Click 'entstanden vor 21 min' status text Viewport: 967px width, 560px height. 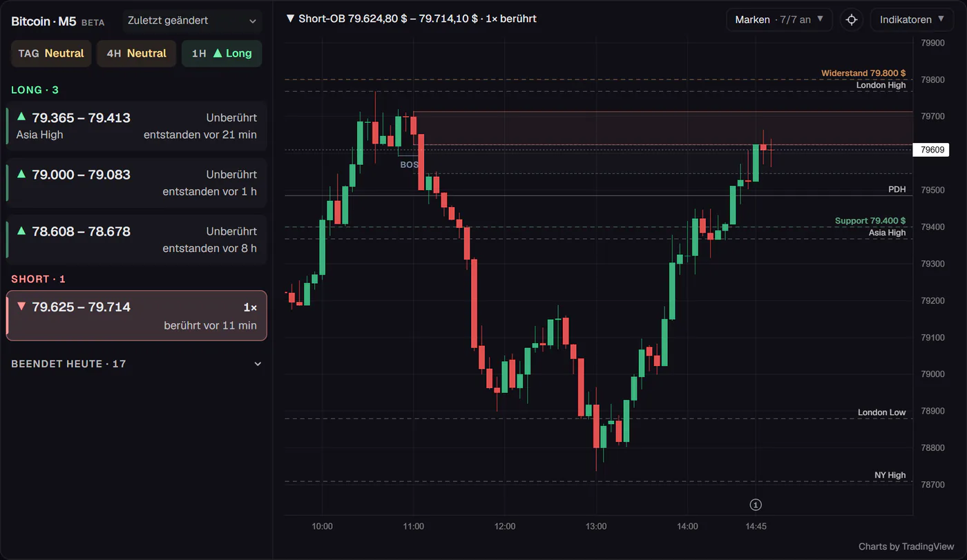pos(200,135)
